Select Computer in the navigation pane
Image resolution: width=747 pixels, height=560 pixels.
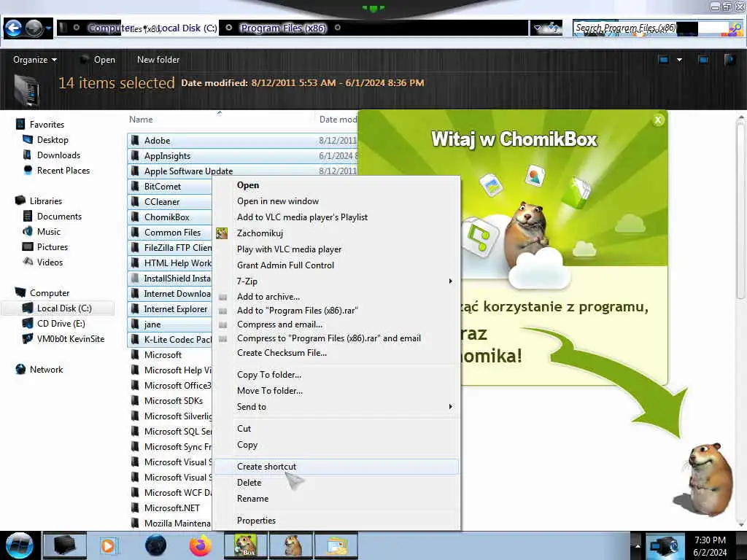[50, 293]
